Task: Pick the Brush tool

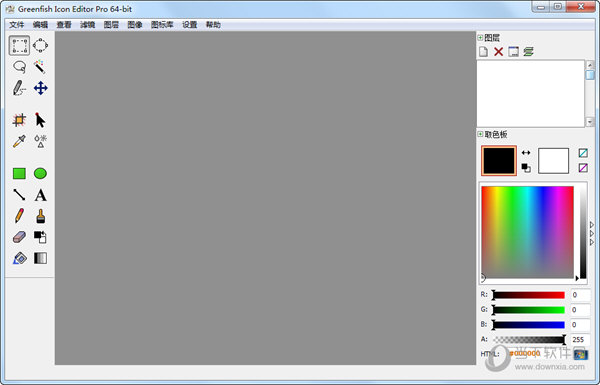Action: coord(40,216)
